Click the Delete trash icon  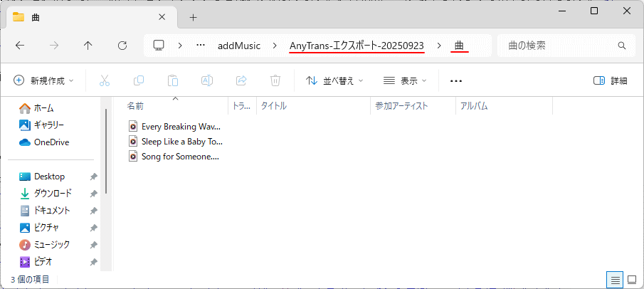(x=275, y=80)
